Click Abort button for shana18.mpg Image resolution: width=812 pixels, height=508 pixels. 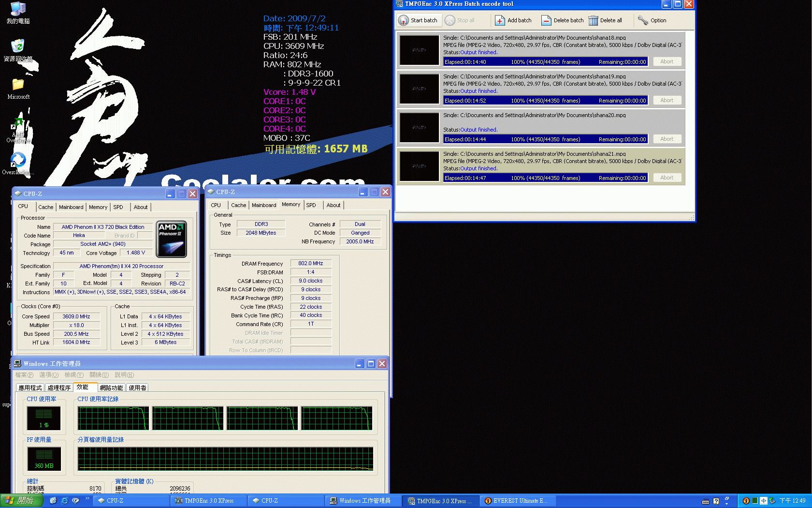667,61
